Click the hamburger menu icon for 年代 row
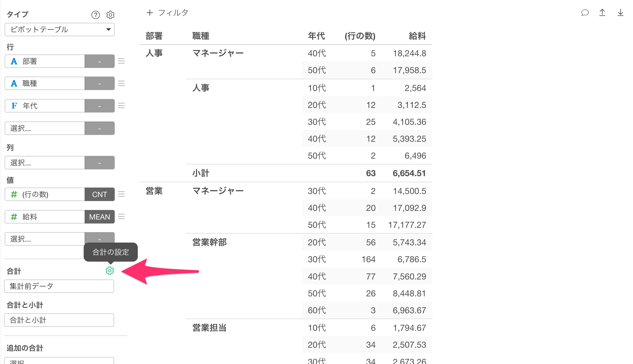 click(121, 106)
